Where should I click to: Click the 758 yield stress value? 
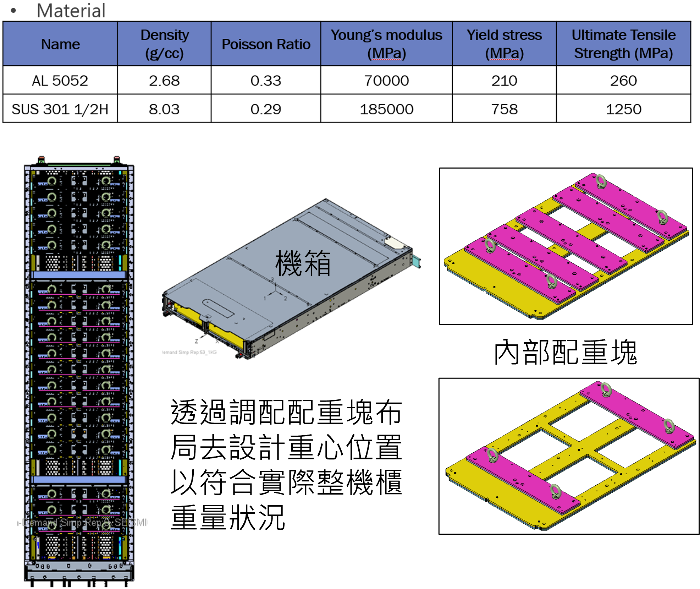pyautogui.click(x=504, y=109)
